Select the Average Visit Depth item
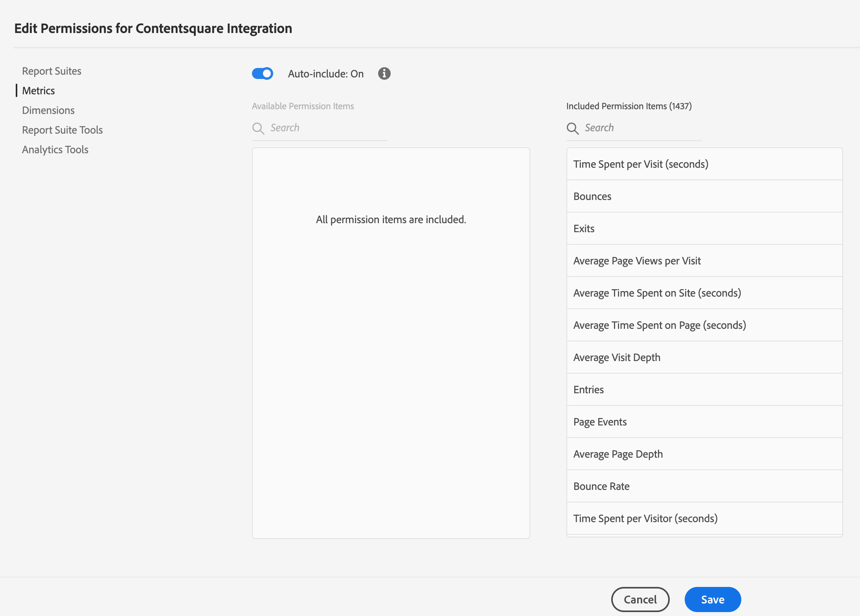Viewport: 860px width, 616px height. (x=704, y=357)
